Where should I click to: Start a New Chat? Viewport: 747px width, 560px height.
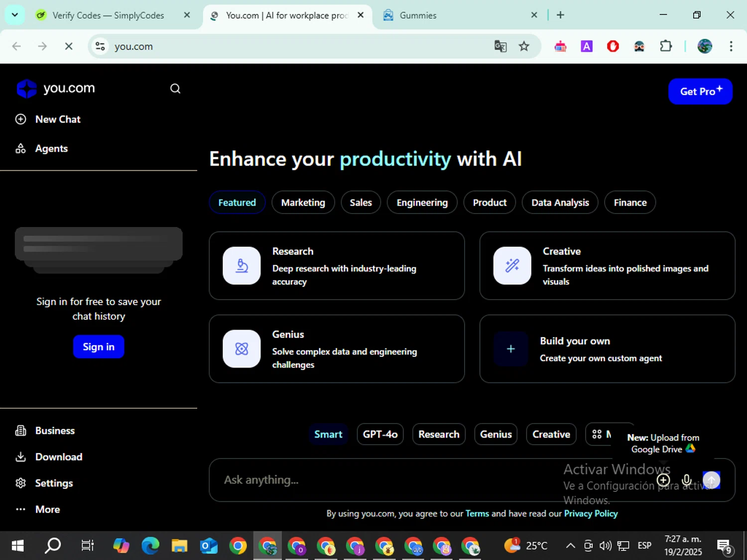pos(48,119)
